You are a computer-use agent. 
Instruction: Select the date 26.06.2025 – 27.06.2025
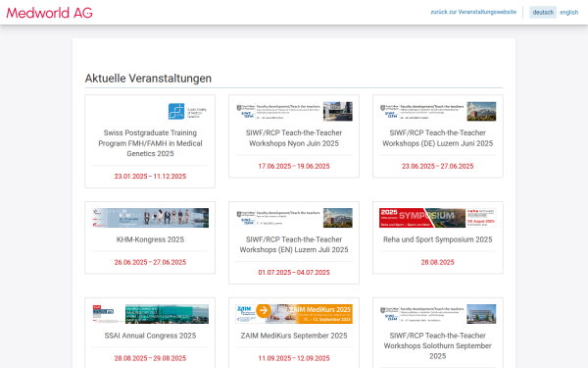[150, 262]
